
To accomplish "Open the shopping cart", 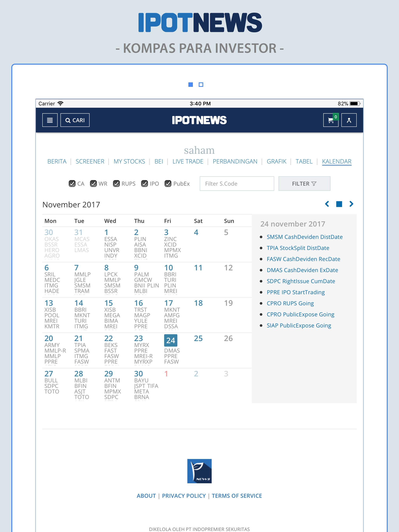I will (331, 120).
